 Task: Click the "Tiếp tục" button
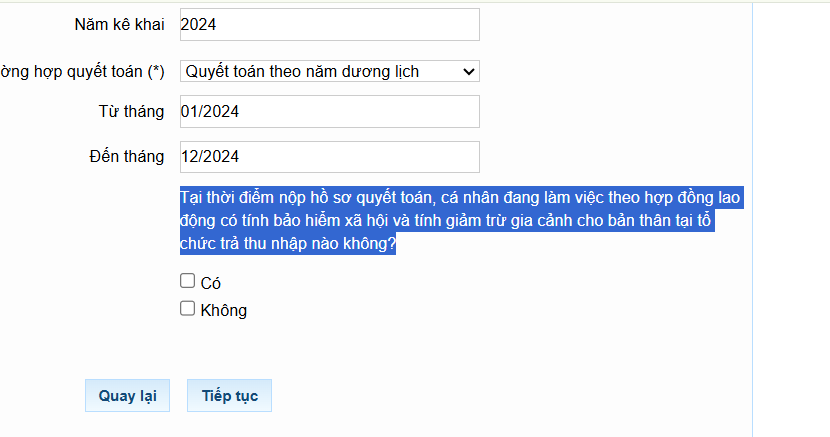tap(229, 395)
